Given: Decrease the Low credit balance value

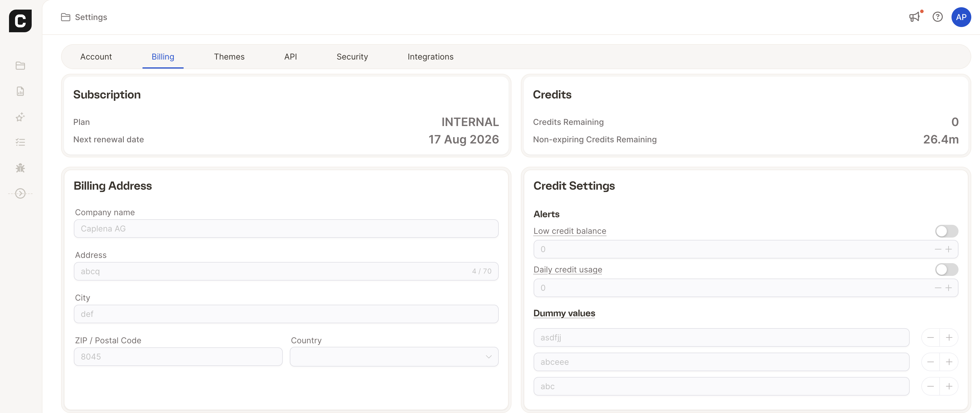Looking at the screenshot, I should pyautogui.click(x=938, y=249).
